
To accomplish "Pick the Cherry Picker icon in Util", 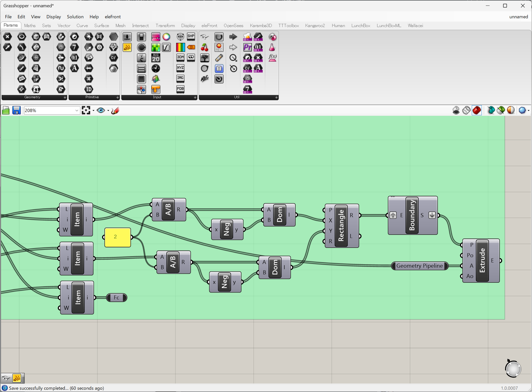I will (205, 47).
